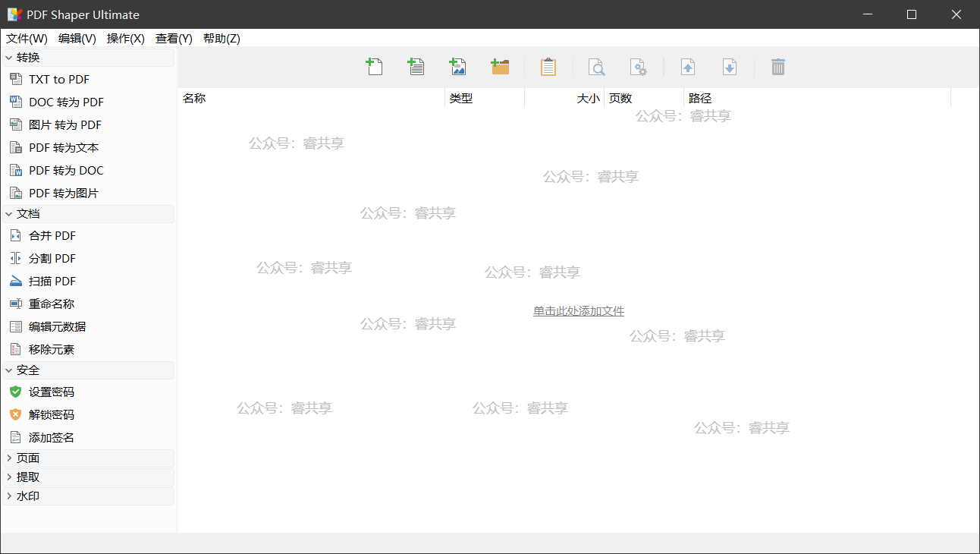This screenshot has height=554, width=980.
Task: Select the DOC 转为 PDF label
Action: click(x=67, y=102)
